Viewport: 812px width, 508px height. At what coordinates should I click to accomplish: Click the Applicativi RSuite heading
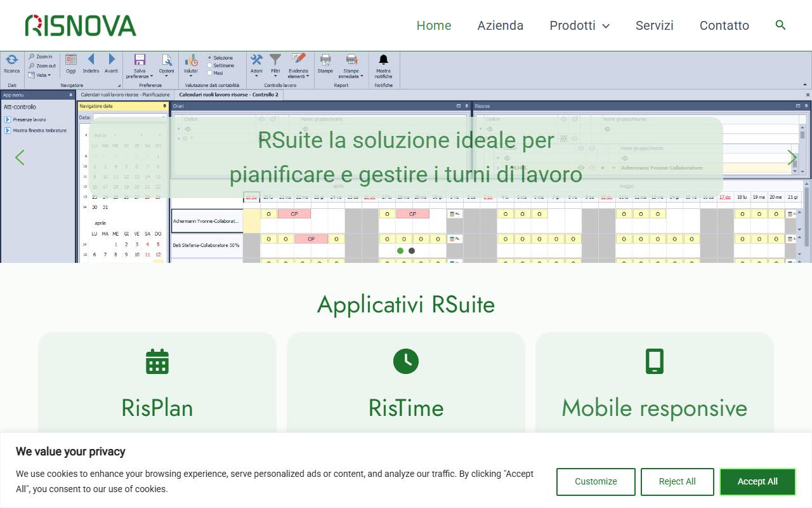pos(406,304)
